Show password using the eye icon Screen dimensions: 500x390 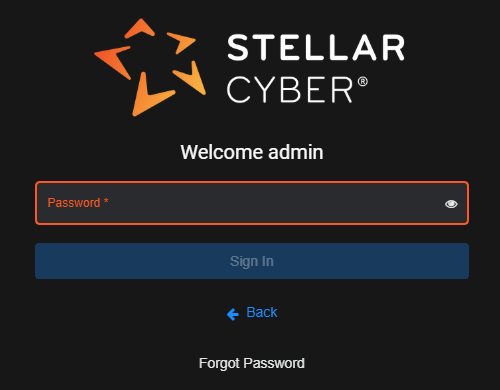pos(451,204)
